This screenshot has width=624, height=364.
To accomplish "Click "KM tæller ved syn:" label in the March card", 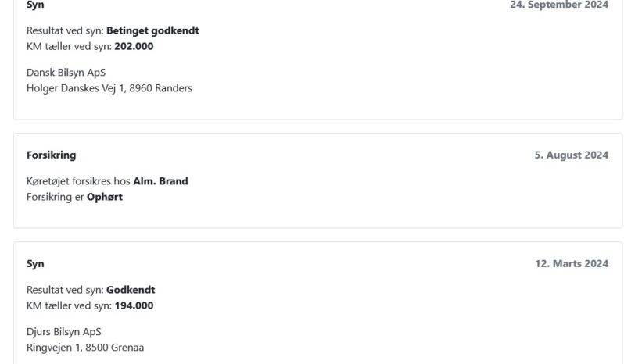I will 69,305.
